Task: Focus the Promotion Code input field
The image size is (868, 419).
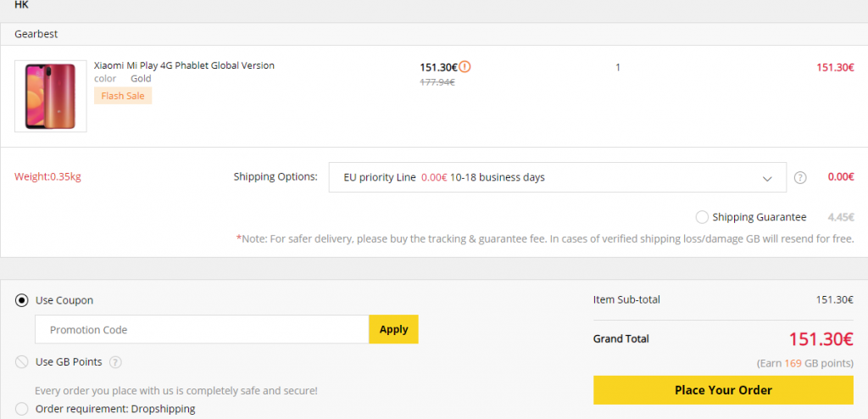Action: [x=202, y=330]
